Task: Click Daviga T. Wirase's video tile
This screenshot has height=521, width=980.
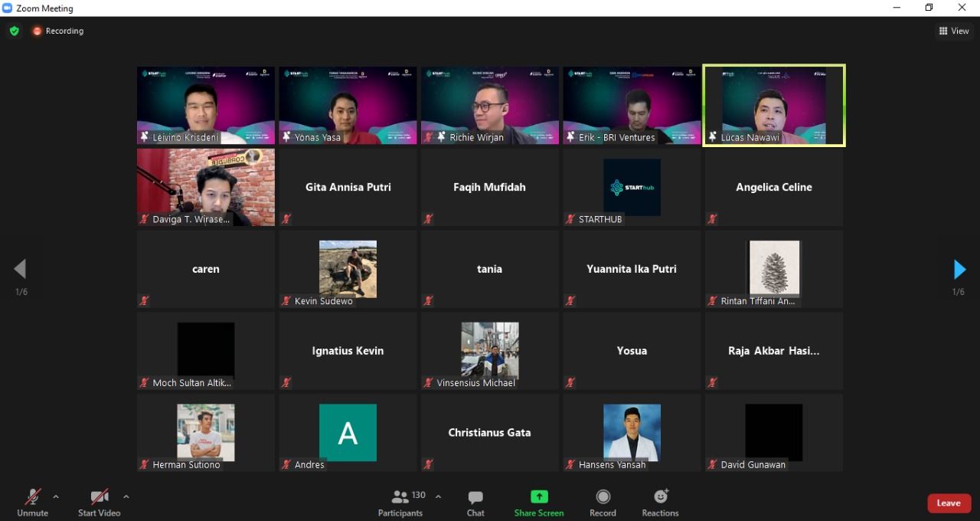Action: (x=206, y=187)
